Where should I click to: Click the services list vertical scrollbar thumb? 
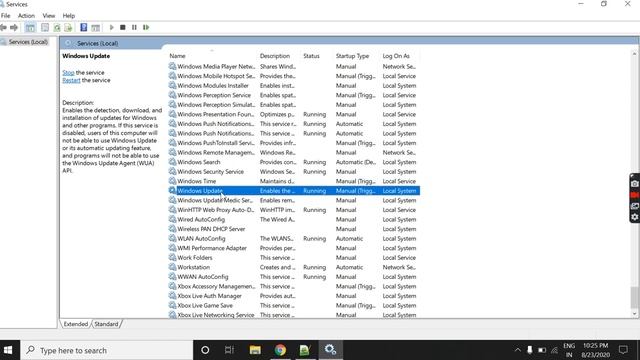(x=634, y=297)
